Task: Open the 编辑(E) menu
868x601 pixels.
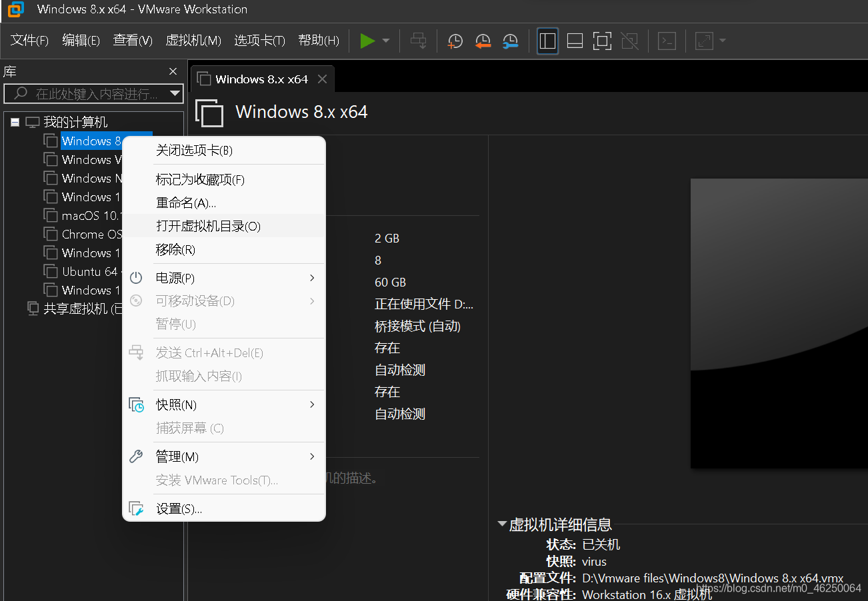Action: 81,41
